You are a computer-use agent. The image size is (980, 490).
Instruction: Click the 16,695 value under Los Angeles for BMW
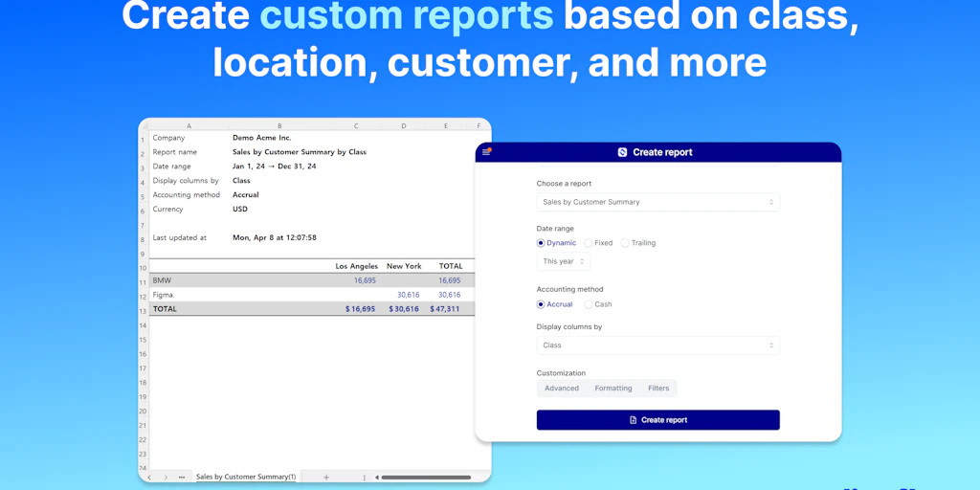pyautogui.click(x=365, y=280)
